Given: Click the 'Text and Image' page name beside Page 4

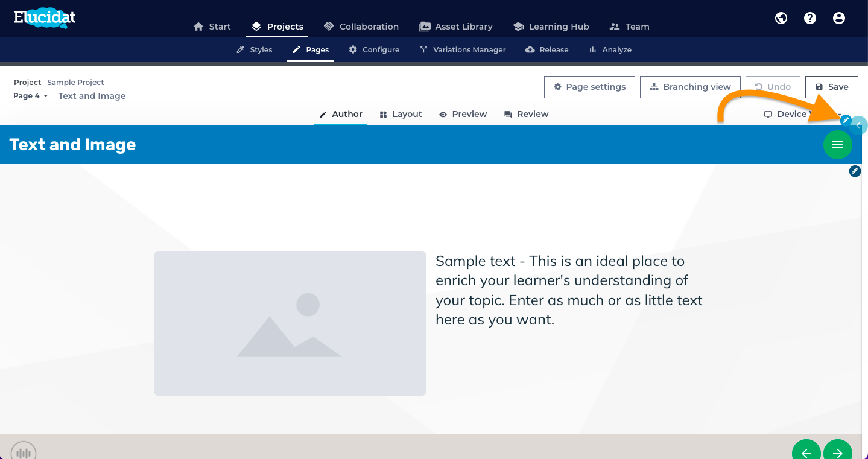Looking at the screenshot, I should 92,96.
